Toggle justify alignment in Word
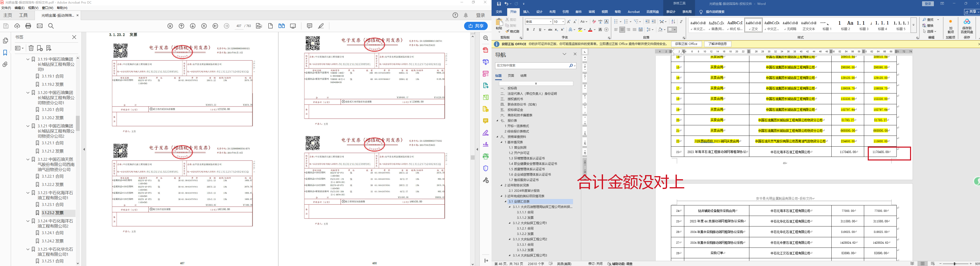980x266 pixels. pos(635,29)
